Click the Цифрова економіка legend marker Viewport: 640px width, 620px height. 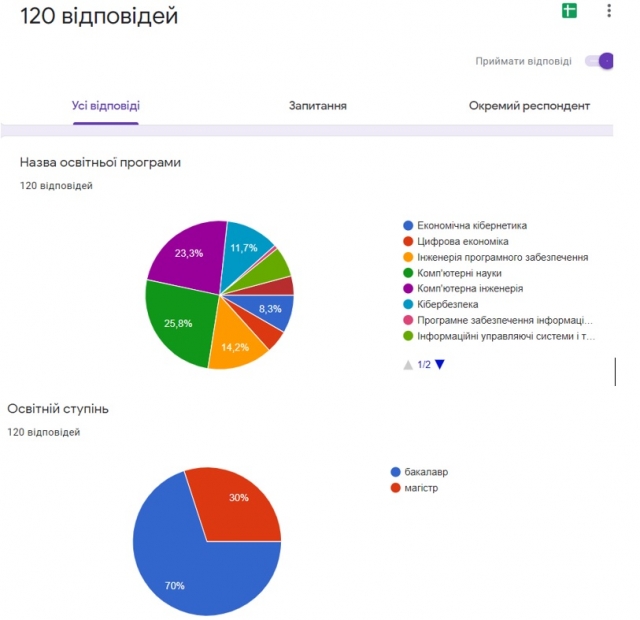408,241
